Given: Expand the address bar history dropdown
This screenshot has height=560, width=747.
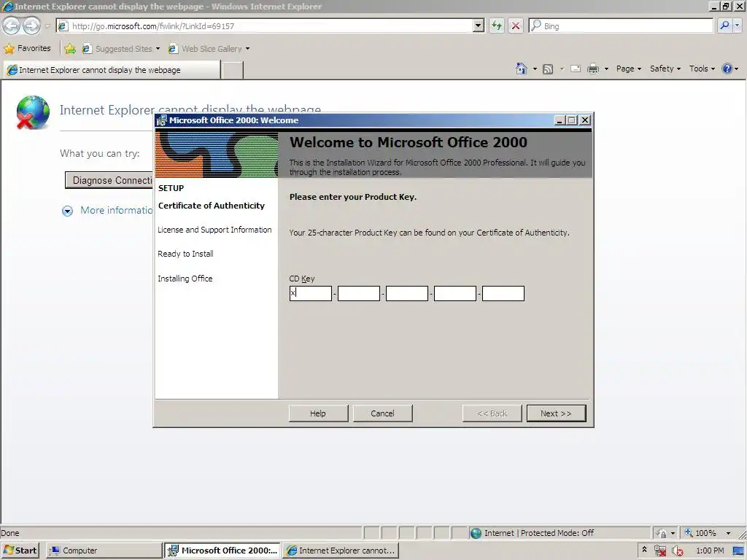Looking at the screenshot, I should coord(479,26).
